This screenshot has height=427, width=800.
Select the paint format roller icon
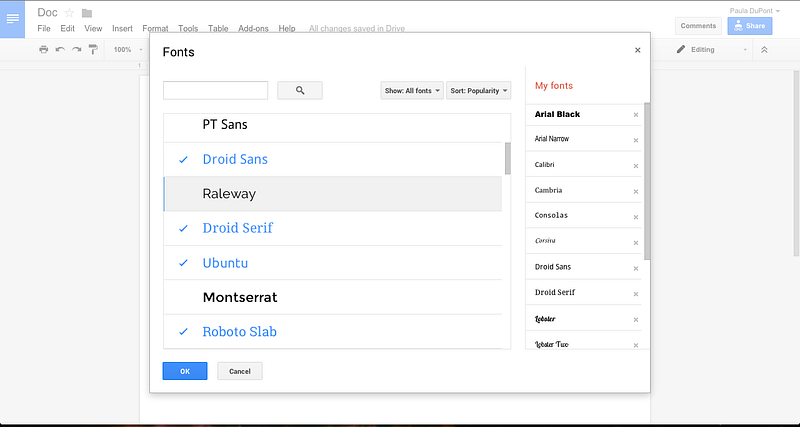[x=93, y=49]
